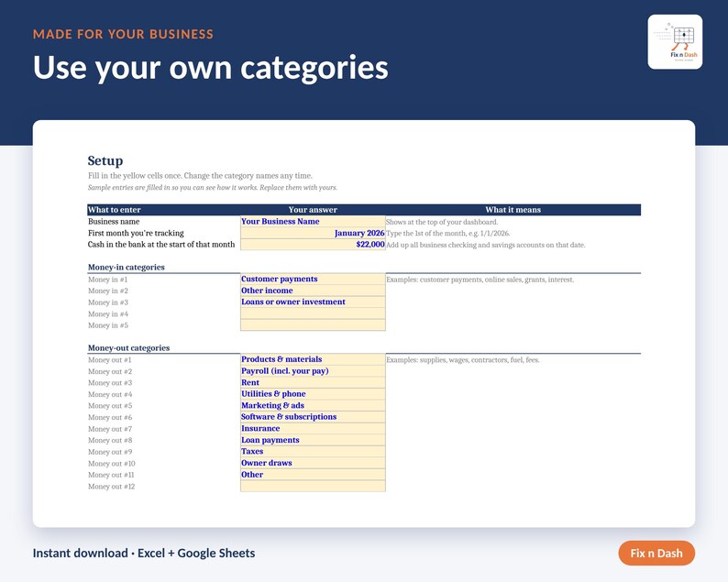Click 'Fill in the yellow cells once' instruction

tap(200, 176)
